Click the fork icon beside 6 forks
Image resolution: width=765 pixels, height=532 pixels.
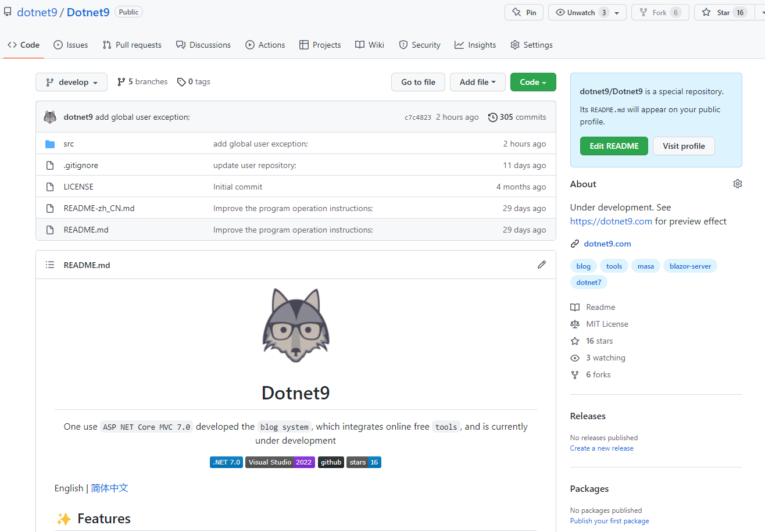tap(575, 374)
